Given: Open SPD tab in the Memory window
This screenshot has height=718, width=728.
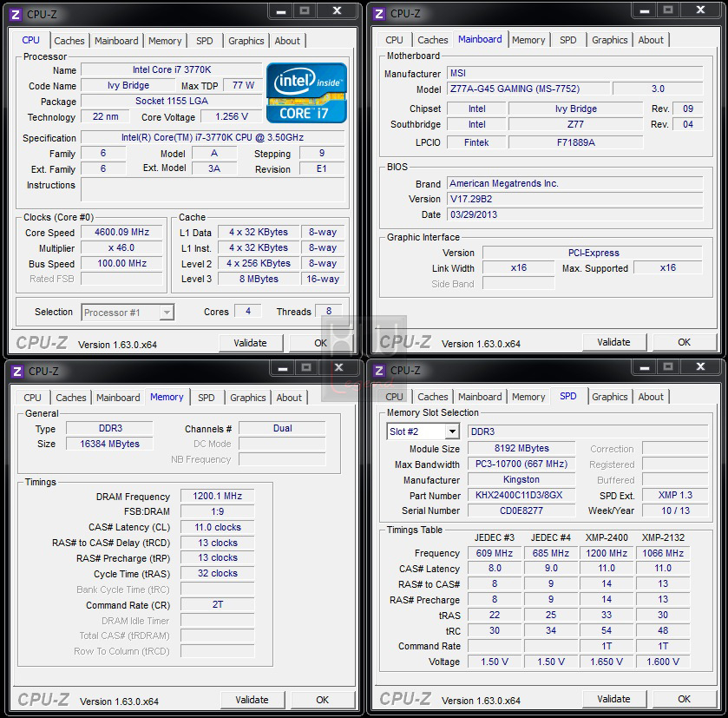Looking at the screenshot, I should (x=207, y=398).
